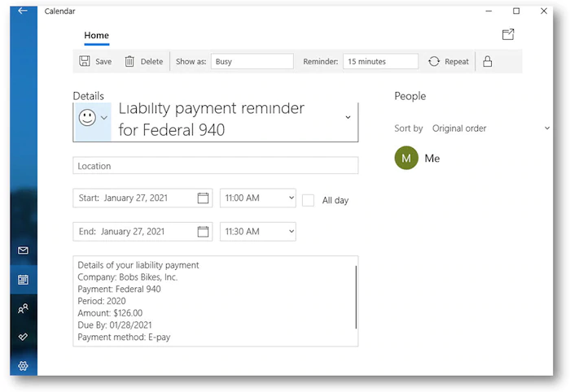The image size is (570, 392).
Task: Go back with the arrow icon
Action: [x=23, y=11]
